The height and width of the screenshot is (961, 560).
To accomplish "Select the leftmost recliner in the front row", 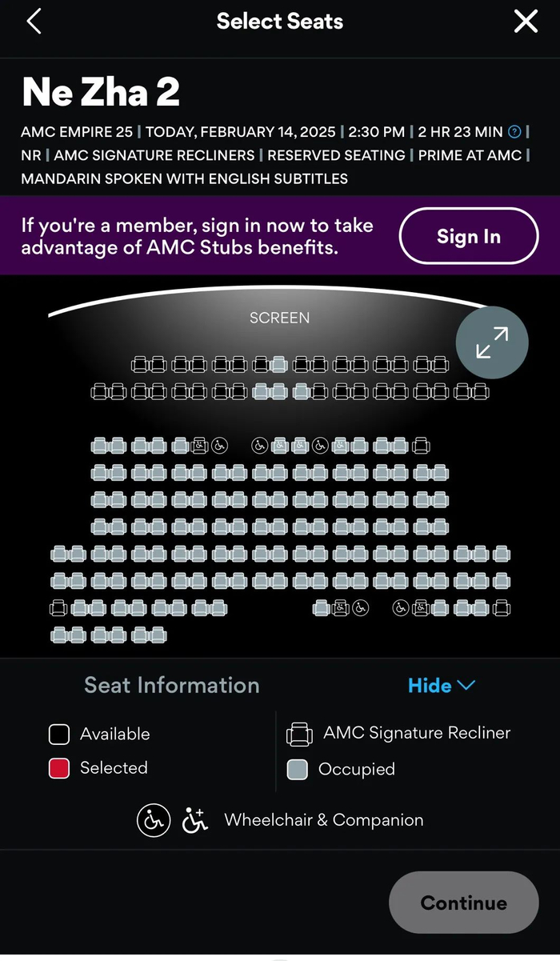I will pyautogui.click(x=140, y=365).
